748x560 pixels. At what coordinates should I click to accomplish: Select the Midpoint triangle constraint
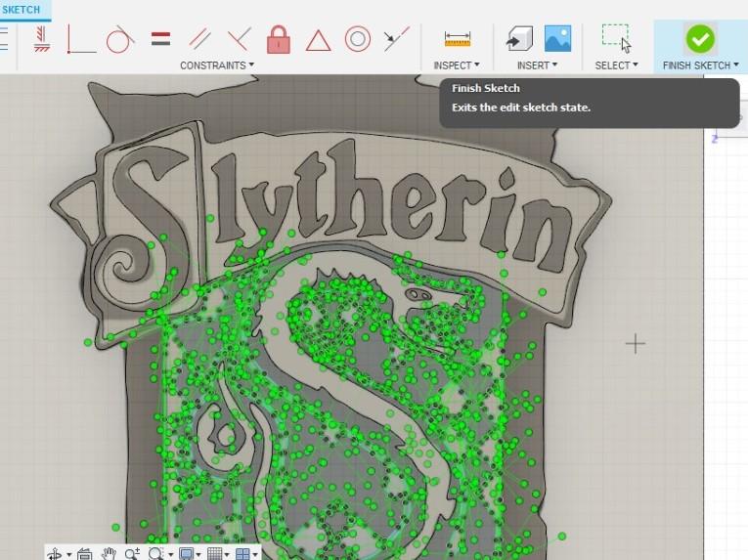(318, 40)
